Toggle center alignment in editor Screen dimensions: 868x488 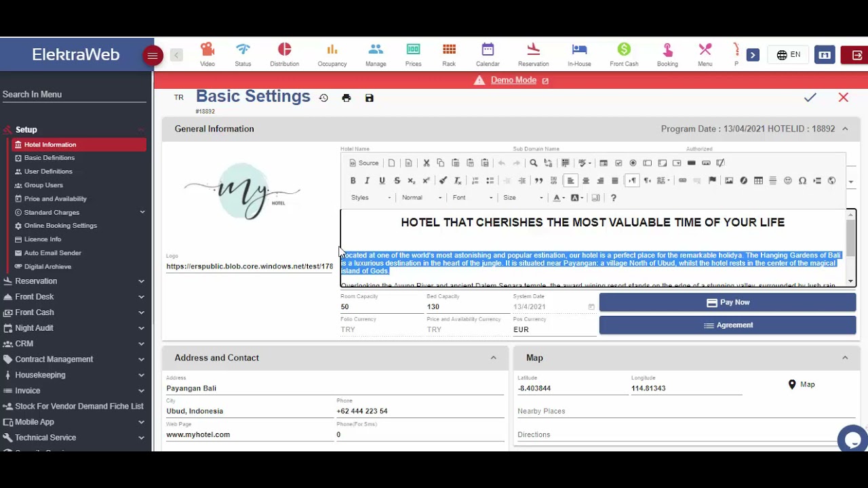tap(585, 180)
